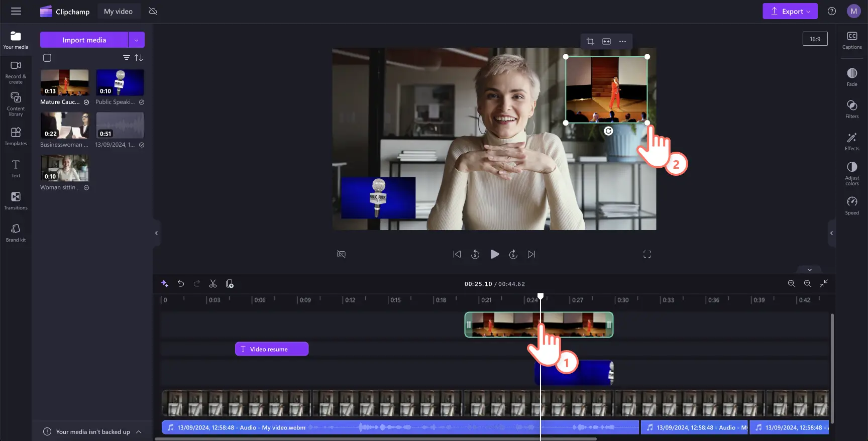
Task: Select the 0:51 audio media thumbnail
Action: pos(120,125)
